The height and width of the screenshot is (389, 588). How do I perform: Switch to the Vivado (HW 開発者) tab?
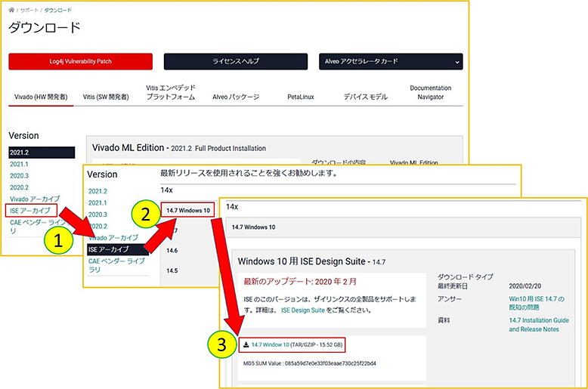[x=41, y=97]
